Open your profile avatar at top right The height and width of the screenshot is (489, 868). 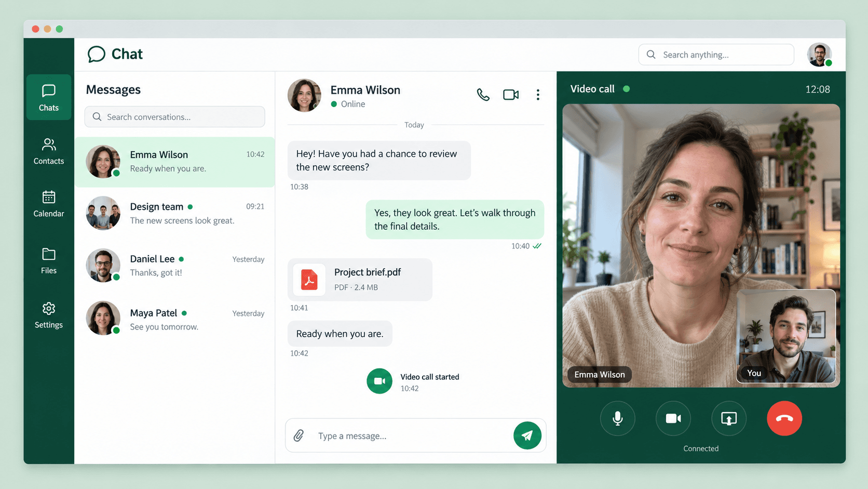pyautogui.click(x=819, y=55)
